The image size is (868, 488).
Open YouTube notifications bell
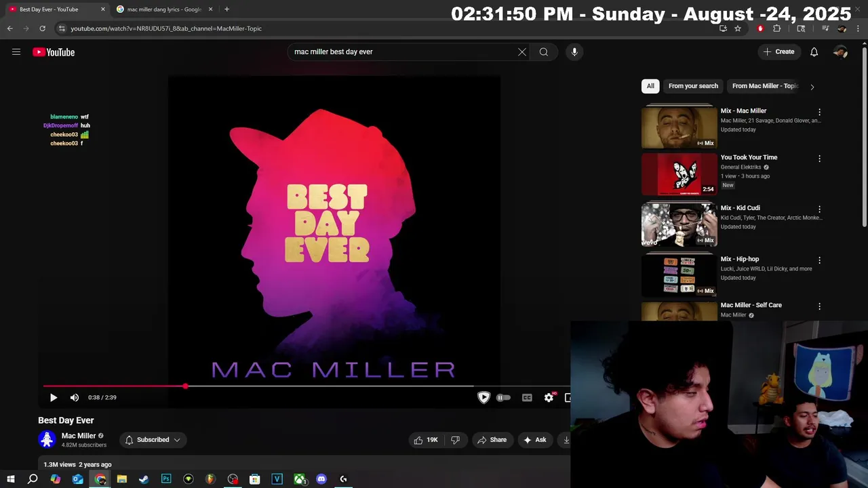(x=814, y=52)
